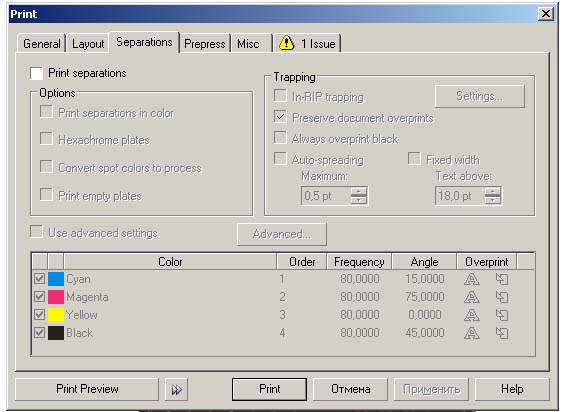This screenshot has height=412, width=564.
Task: Click the Magenta row label
Action: coord(87,297)
